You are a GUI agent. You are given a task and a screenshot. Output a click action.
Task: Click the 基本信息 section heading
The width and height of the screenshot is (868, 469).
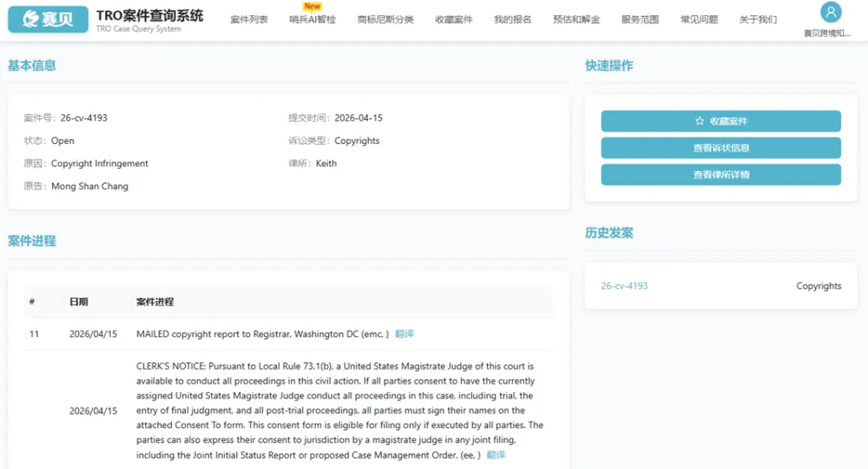pos(31,66)
